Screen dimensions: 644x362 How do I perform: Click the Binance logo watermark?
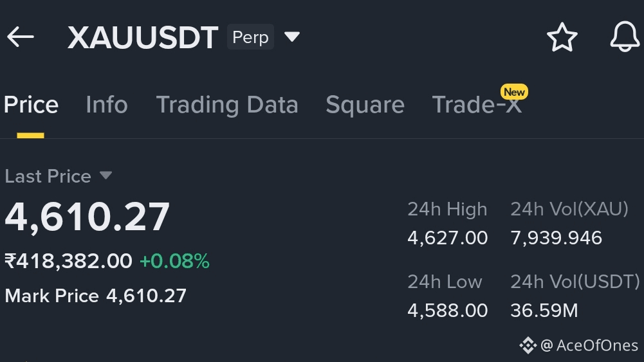pos(528,345)
